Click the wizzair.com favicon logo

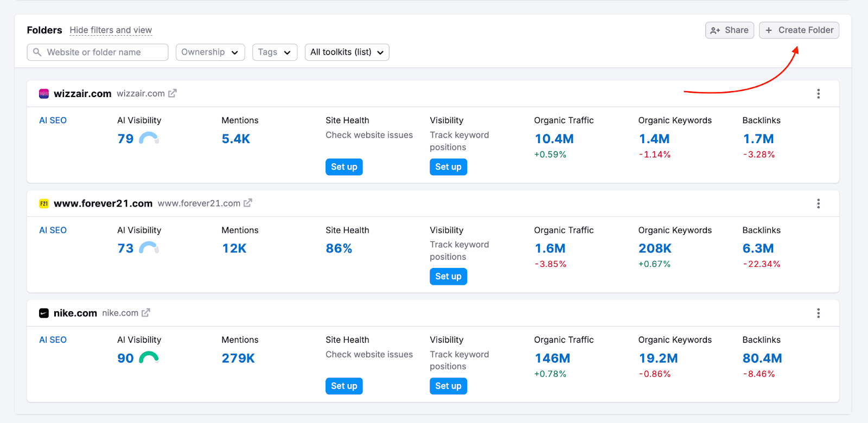click(44, 94)
